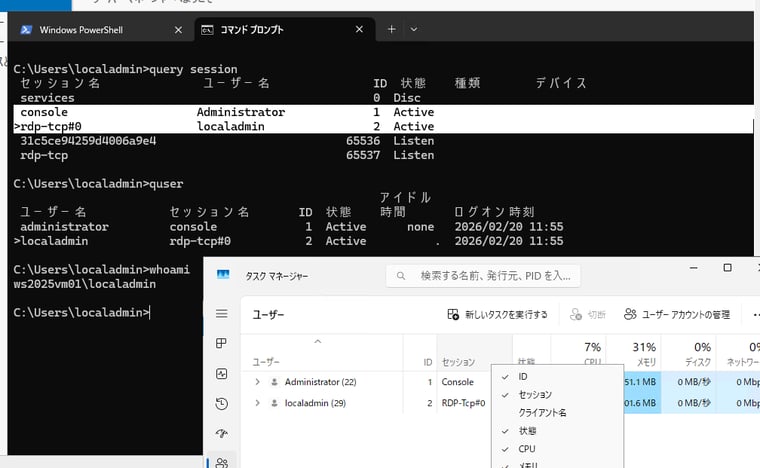This screenshot has width=760, height=468.
Task: Toggle the ID column in context menu
Action: pyautogui.click(x=557, y=376)
